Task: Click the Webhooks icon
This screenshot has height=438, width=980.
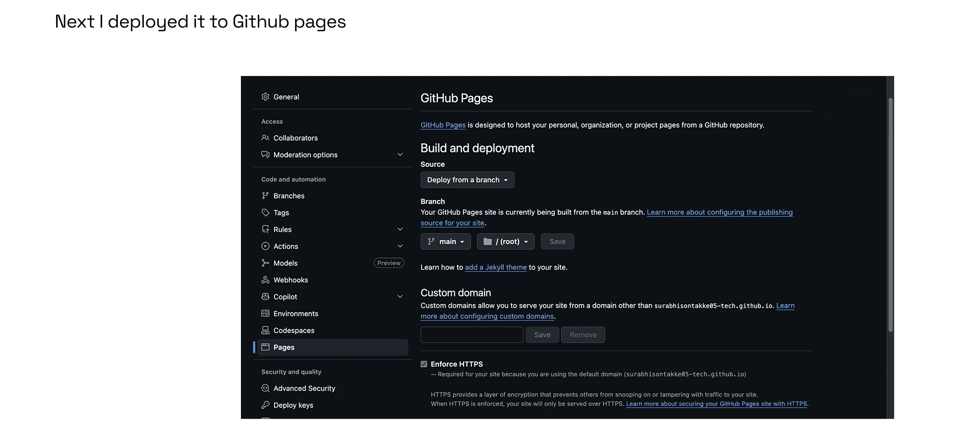Action: (x=265, y=279)
